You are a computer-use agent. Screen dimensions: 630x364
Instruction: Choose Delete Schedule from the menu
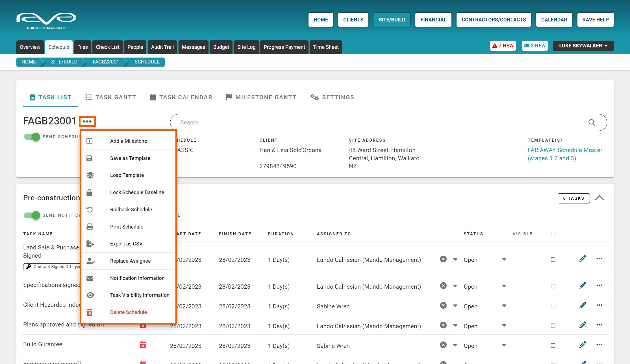[x=129, y=312]
